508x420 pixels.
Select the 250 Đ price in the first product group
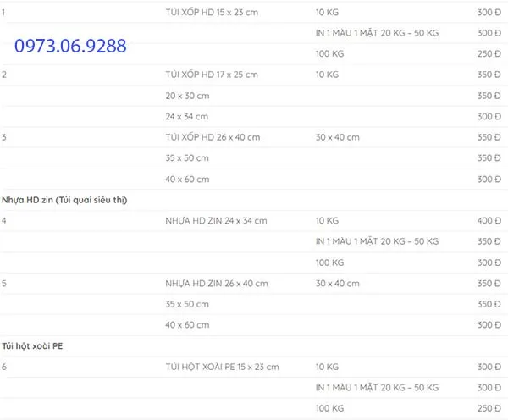click(489, 54)
